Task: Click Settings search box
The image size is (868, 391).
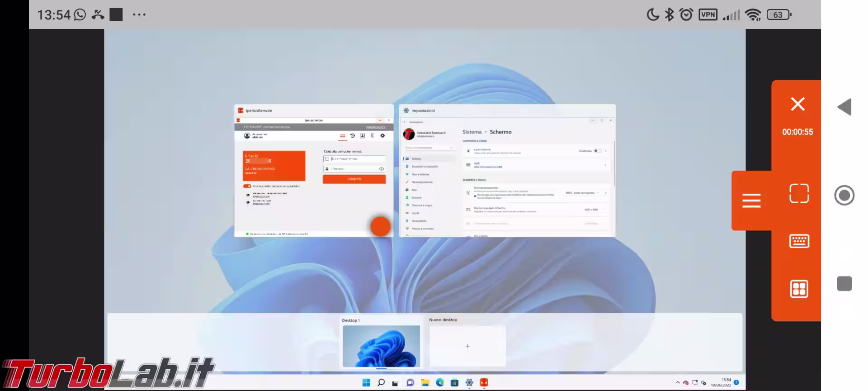Action: [x=429, y=148]
